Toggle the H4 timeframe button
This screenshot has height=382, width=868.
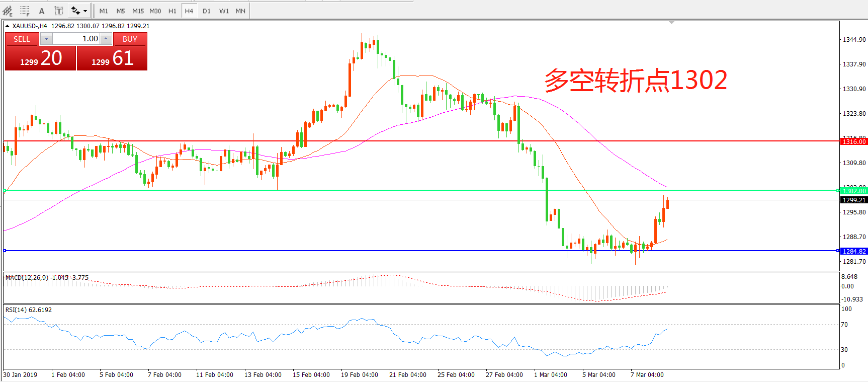pyautogui.click(x=189, y=11)
